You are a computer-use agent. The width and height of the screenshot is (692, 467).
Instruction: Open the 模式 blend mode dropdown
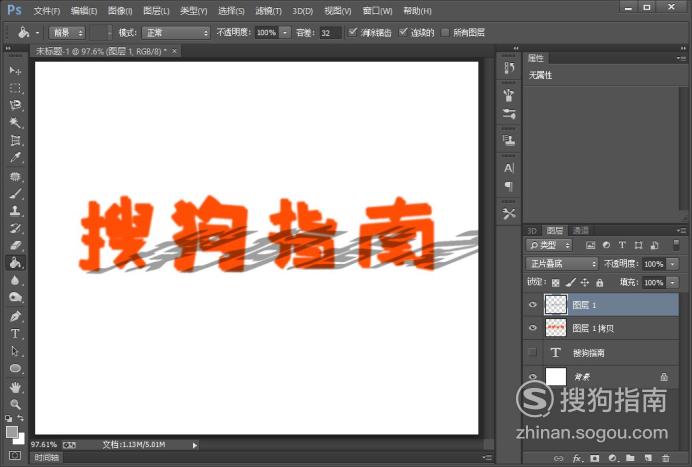pyautogui.click(x=176, y=33)
